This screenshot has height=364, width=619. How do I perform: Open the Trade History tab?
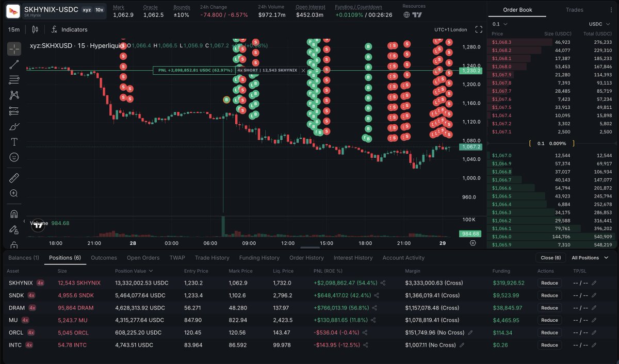(212, 258)
